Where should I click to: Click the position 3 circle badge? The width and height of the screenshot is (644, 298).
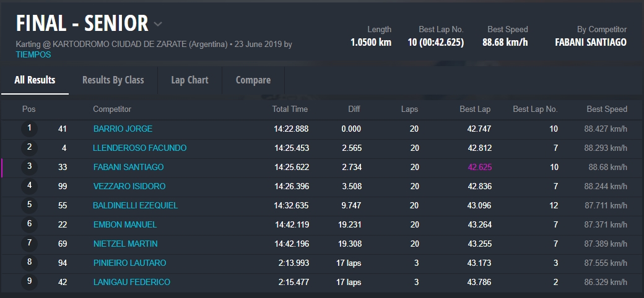(29, 167)
